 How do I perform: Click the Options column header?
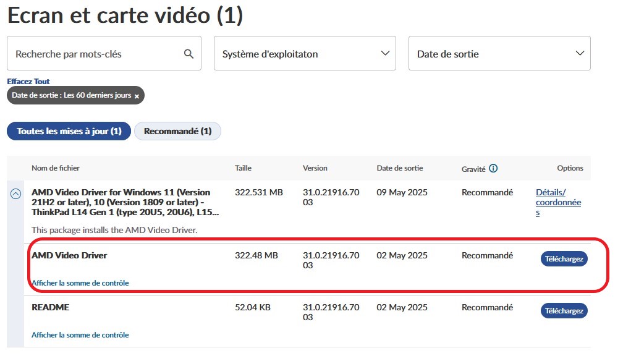[570, 168]
